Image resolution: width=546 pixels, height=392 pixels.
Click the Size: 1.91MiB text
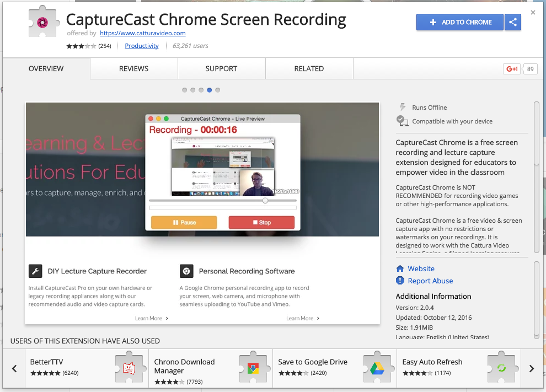pos(414,327)
